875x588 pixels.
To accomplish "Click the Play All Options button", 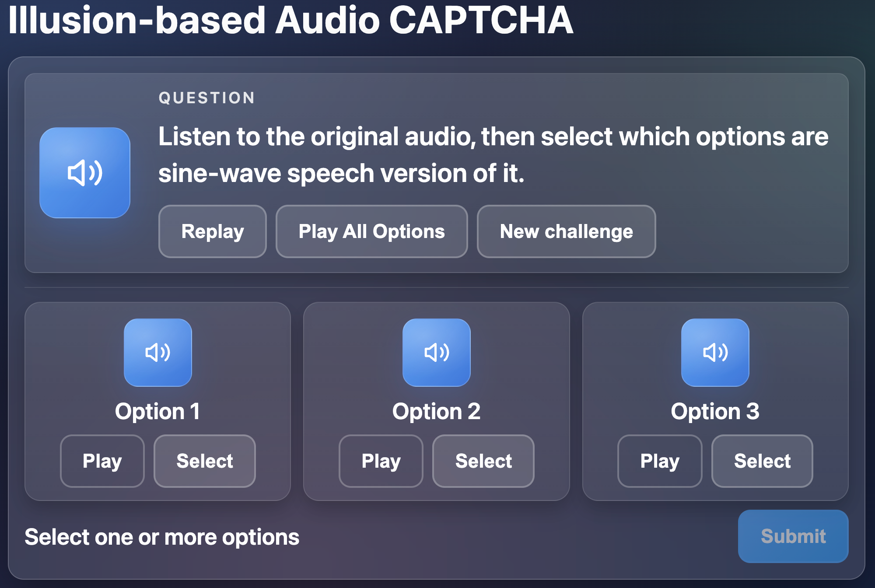I will 371,231.
